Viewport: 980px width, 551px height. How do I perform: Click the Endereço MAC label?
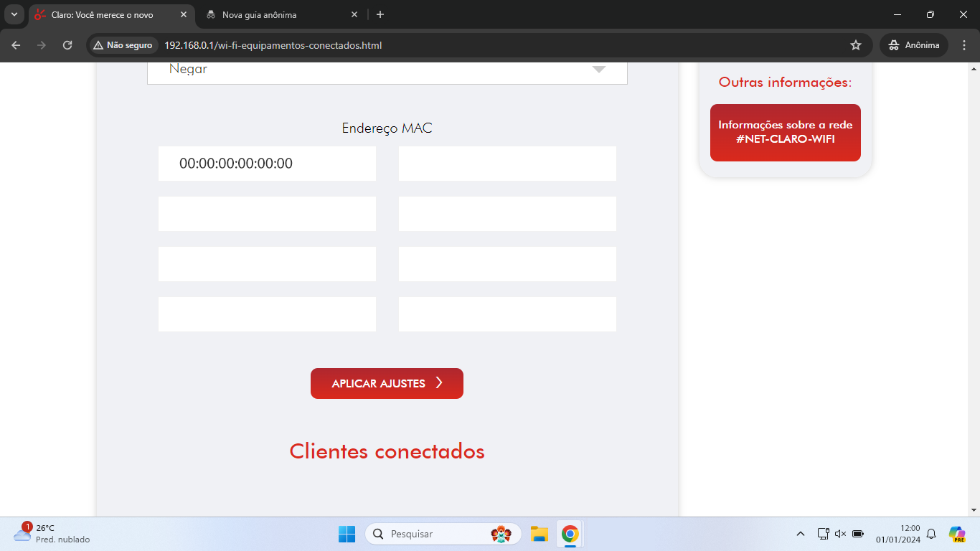tap(387, 128)
